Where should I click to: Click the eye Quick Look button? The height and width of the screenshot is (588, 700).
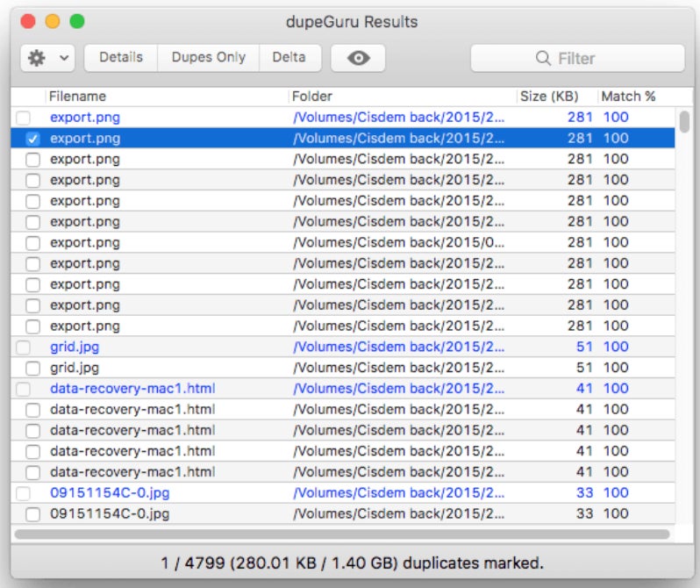click(x=358, y=58)
